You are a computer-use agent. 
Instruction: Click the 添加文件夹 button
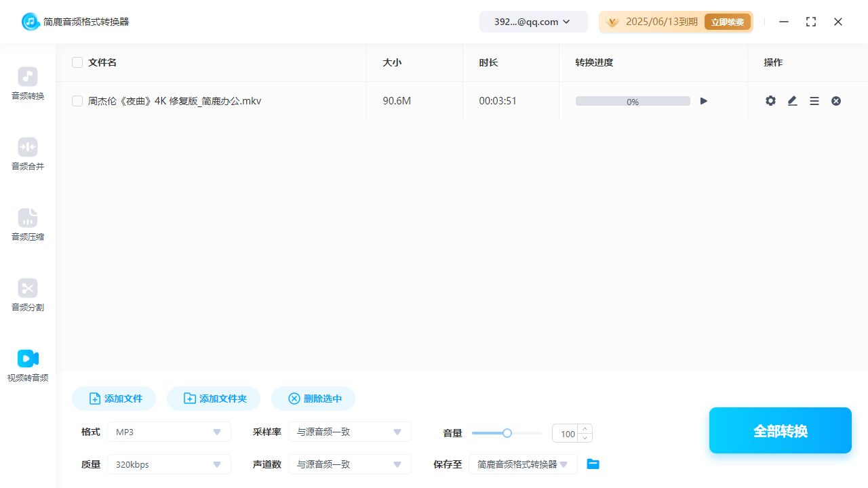tap(213, 399)
